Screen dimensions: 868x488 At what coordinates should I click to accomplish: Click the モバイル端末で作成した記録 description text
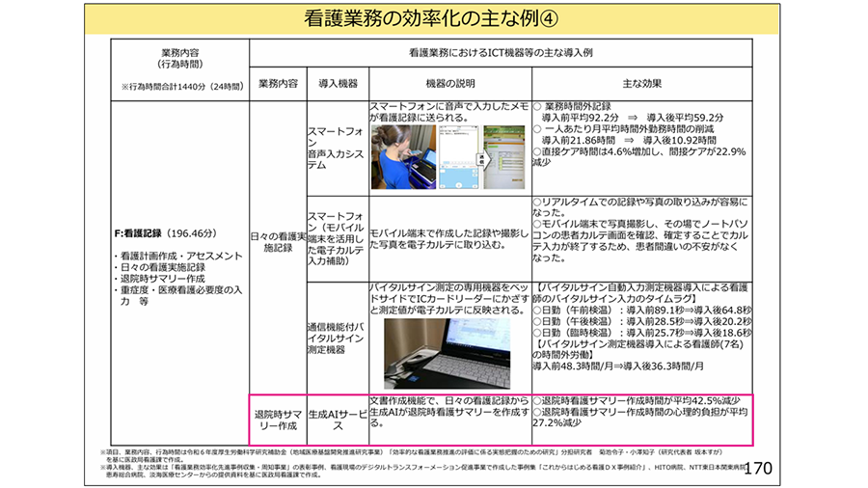click(449, 232)
